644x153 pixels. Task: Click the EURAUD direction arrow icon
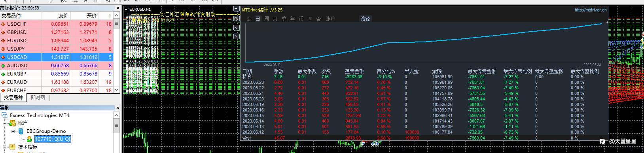[4, 82]
